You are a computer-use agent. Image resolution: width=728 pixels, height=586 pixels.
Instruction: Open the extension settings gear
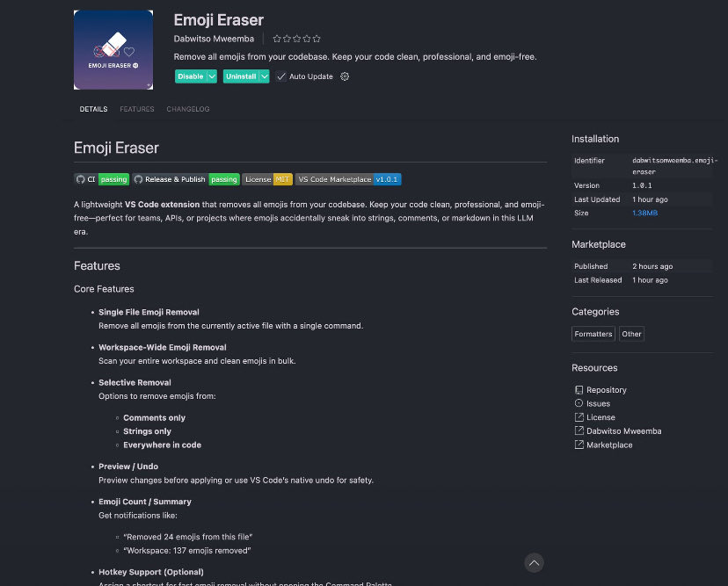pos(345,76)
